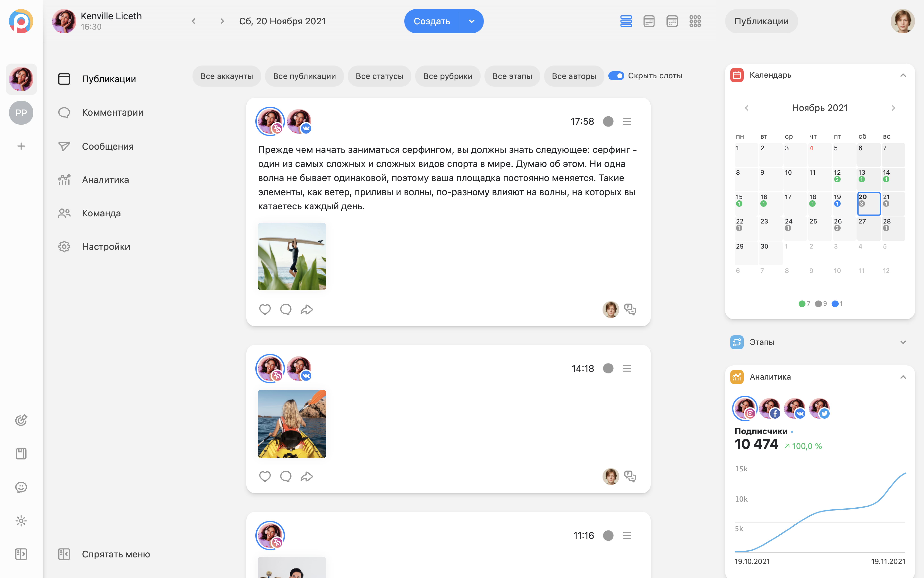Viewport: 924px width, 578px height.
Task: Share the 14:18 post
Action: click(x=307, y=476)
